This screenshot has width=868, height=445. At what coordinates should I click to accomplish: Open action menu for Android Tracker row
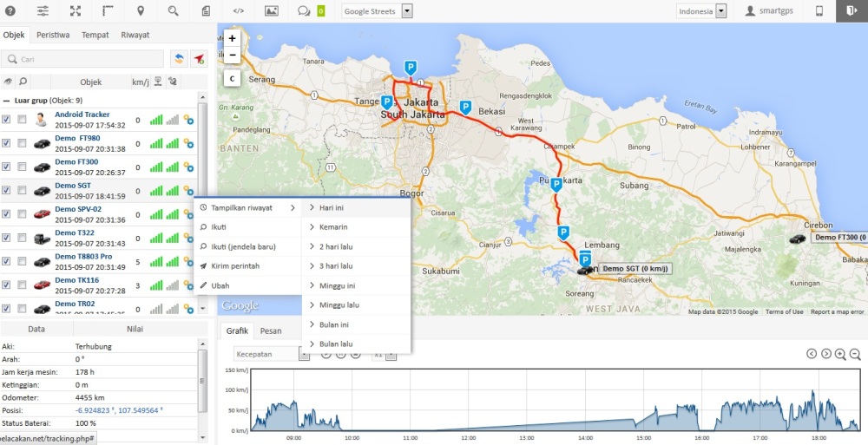pyautogui.click(x=188, y=120)
